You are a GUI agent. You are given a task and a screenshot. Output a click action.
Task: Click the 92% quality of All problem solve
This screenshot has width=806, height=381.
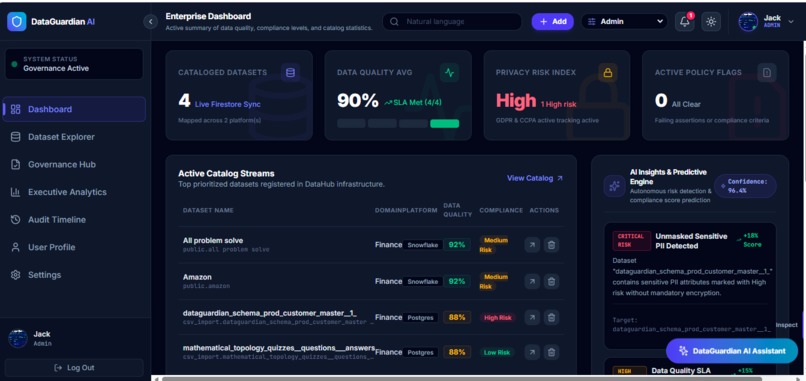tap(457, 245)
